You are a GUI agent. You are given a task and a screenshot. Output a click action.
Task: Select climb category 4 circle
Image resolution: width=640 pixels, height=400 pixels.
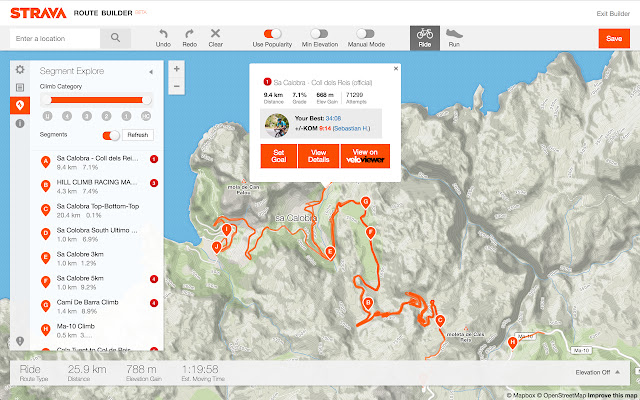[67, 116]
